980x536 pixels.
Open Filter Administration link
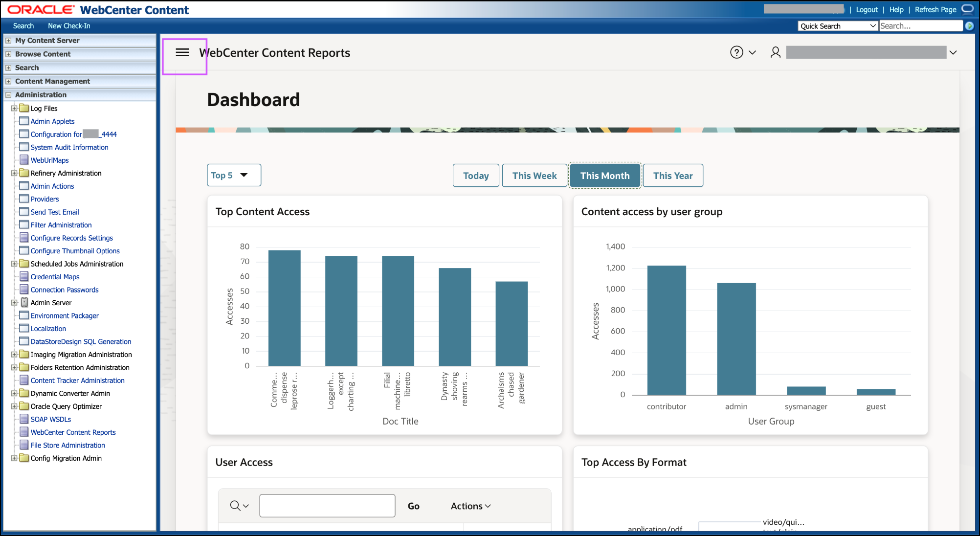61,225
